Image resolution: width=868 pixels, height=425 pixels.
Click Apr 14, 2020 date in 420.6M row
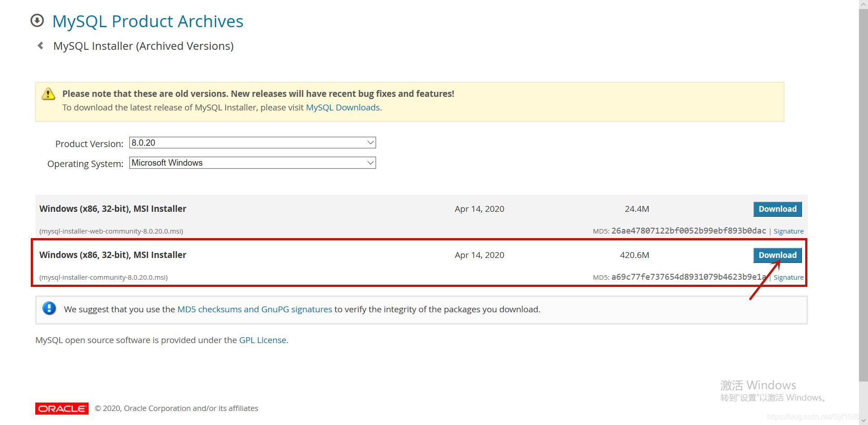[x=479, y=255]
